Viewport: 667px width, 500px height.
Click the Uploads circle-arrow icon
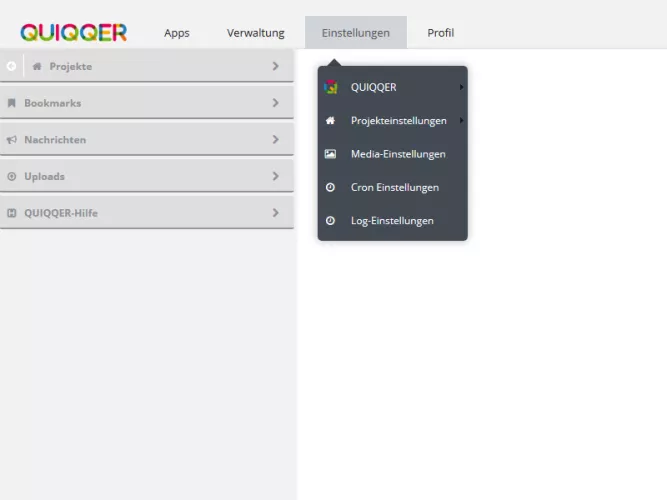coord(12,177)
